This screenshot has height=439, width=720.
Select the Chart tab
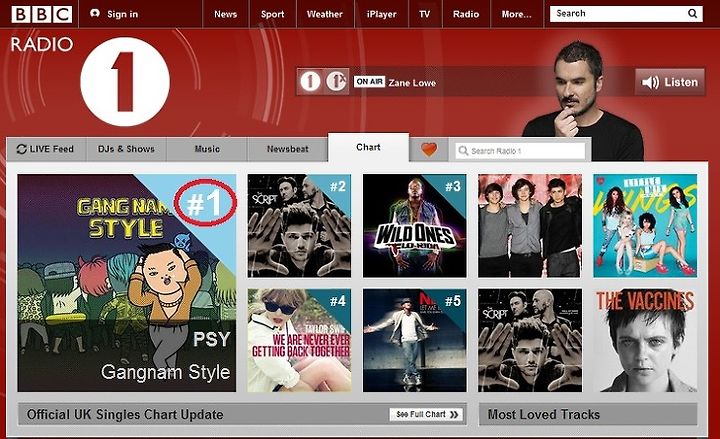click(x=368, y=147)
